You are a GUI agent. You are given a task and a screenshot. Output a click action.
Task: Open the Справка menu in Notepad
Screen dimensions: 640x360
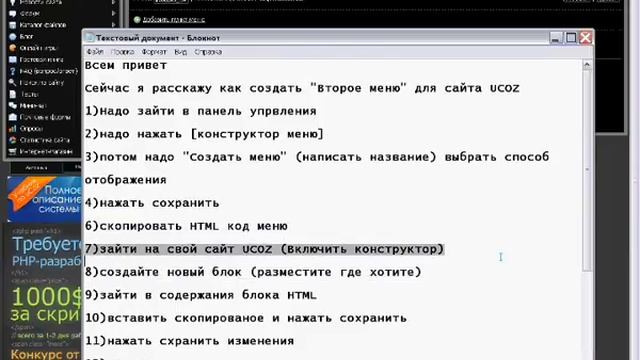pos(208,52)
